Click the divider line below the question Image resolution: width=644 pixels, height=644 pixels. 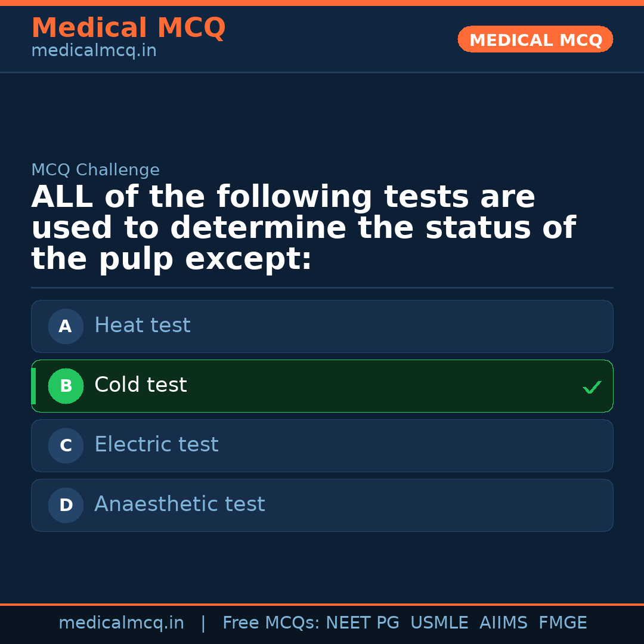tap(322, 288)
